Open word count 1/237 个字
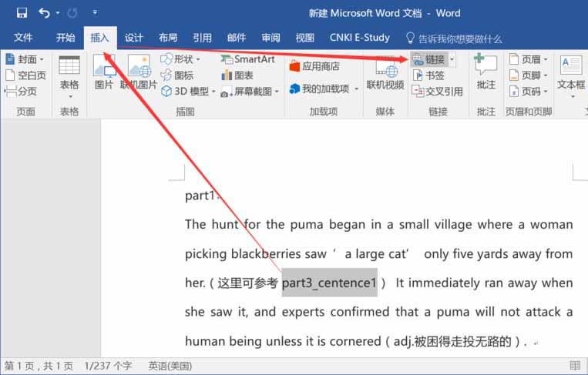This screenshot has width=588, height=375. (x=108, y=366)
